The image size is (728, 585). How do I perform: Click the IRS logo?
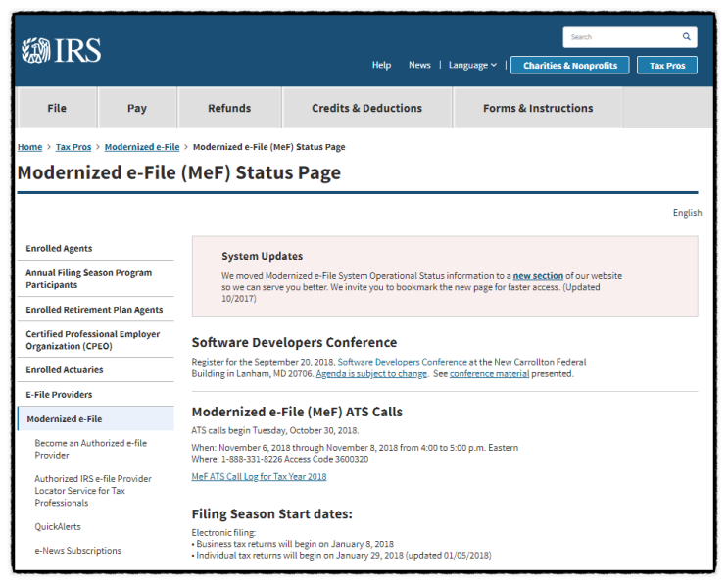[62, 50]
